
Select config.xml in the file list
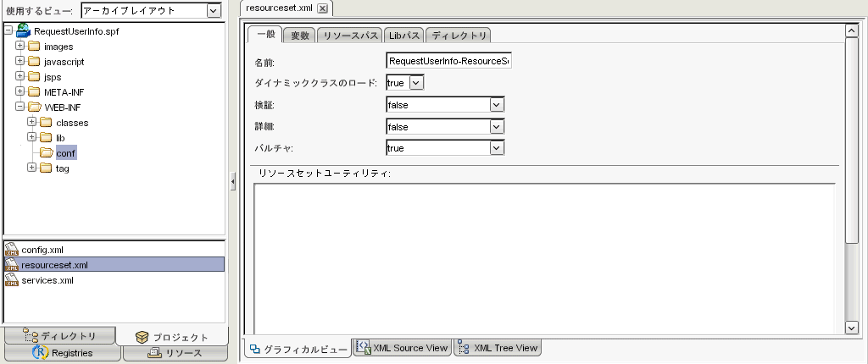click(114, 250)
